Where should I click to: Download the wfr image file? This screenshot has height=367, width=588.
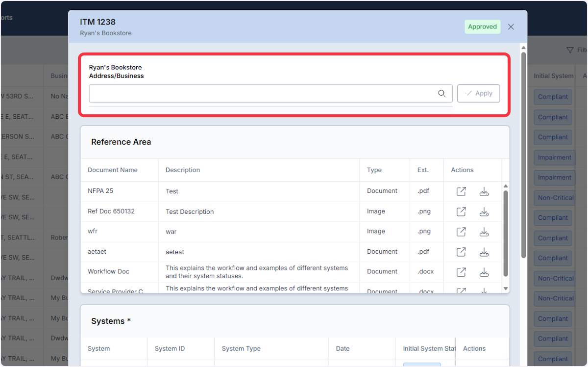tap(484, 232)
